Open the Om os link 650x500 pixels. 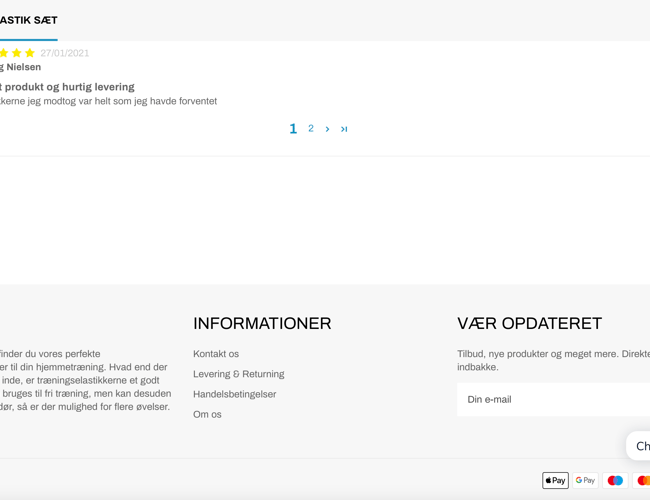pyautogui.click(x=207, y=414)
